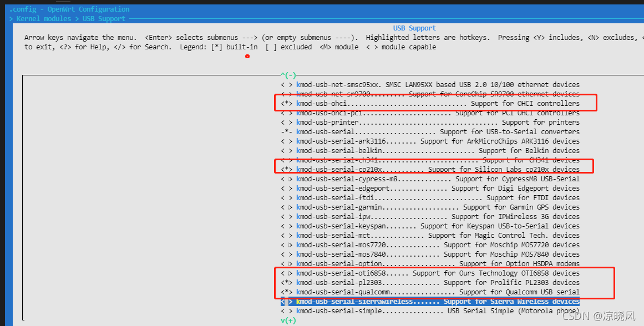Click the scroll-down v(+) indicator

288,320
